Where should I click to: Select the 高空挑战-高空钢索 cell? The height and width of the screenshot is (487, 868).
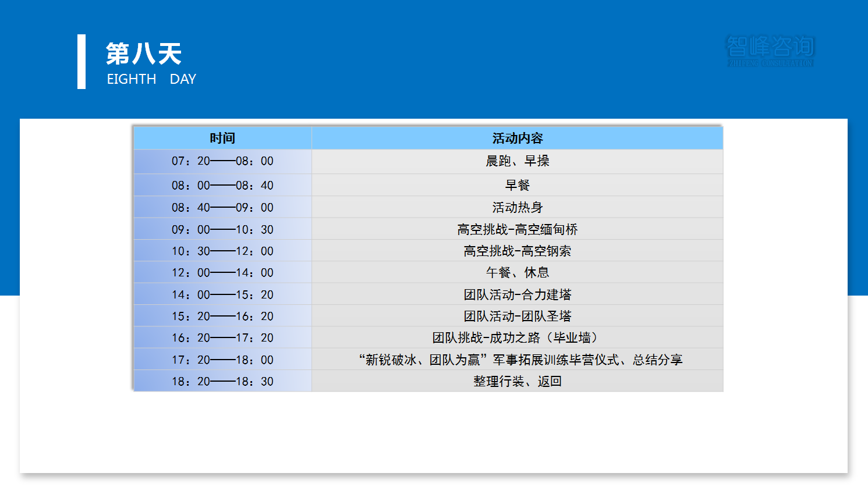click(x=517, y=251)
